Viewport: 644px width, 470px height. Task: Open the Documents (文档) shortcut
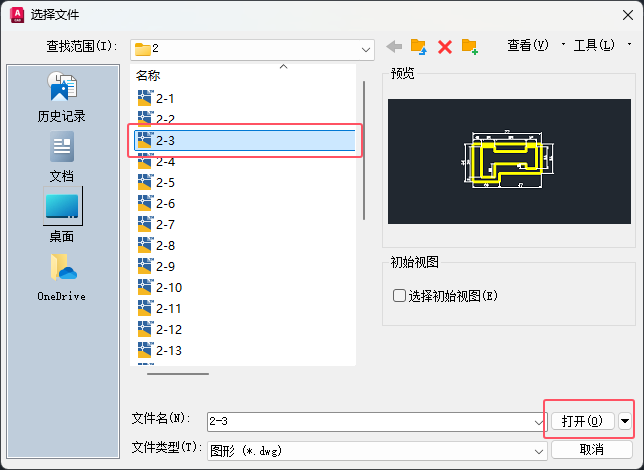(x=62, y=157)
